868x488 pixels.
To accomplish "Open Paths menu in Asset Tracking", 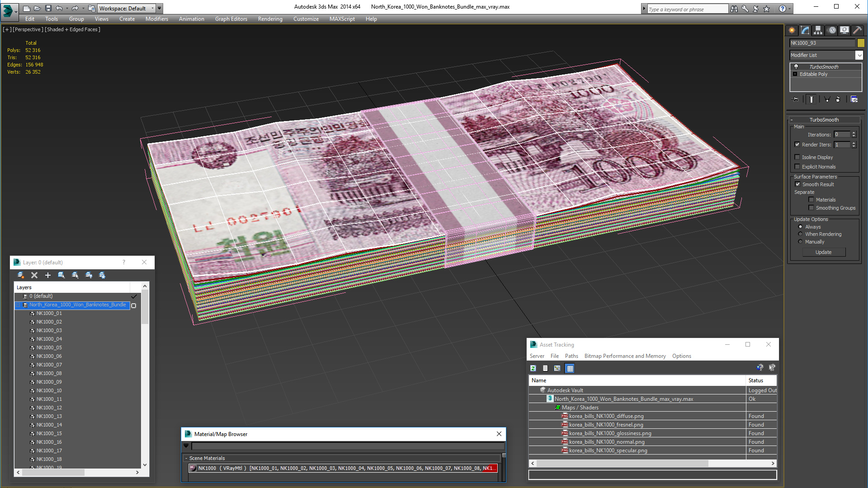I will click(x=571, y=356).
